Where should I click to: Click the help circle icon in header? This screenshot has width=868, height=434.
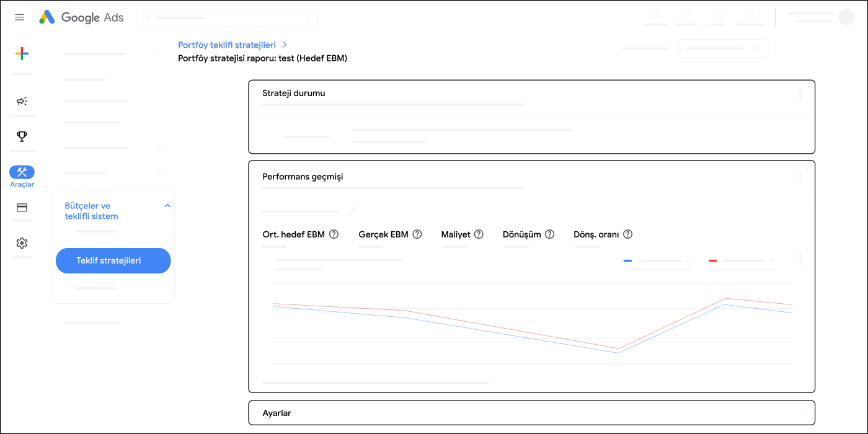[x=717, y=14]
